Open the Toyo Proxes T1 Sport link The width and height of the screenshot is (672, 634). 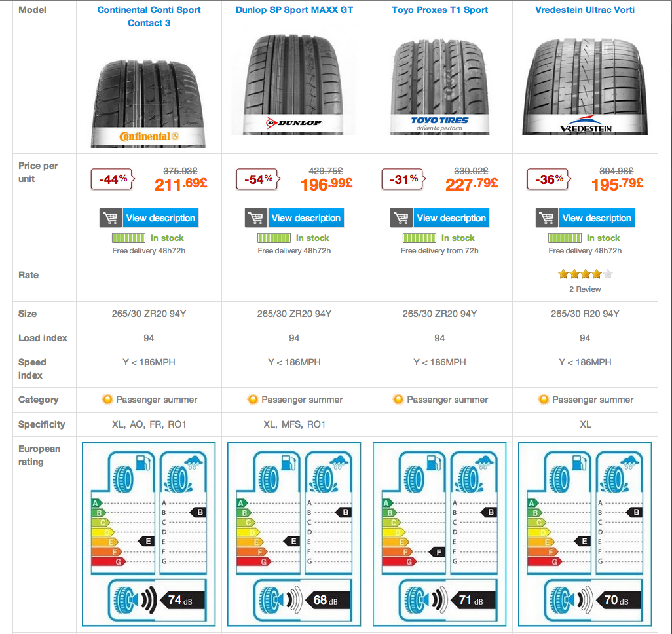[x=439, y=10]
